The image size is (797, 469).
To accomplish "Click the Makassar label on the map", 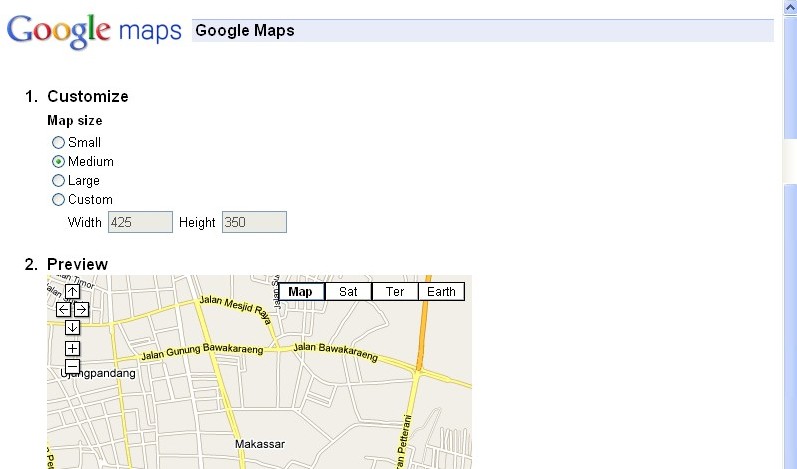I will pyautogui.click(x=260, y=444).
